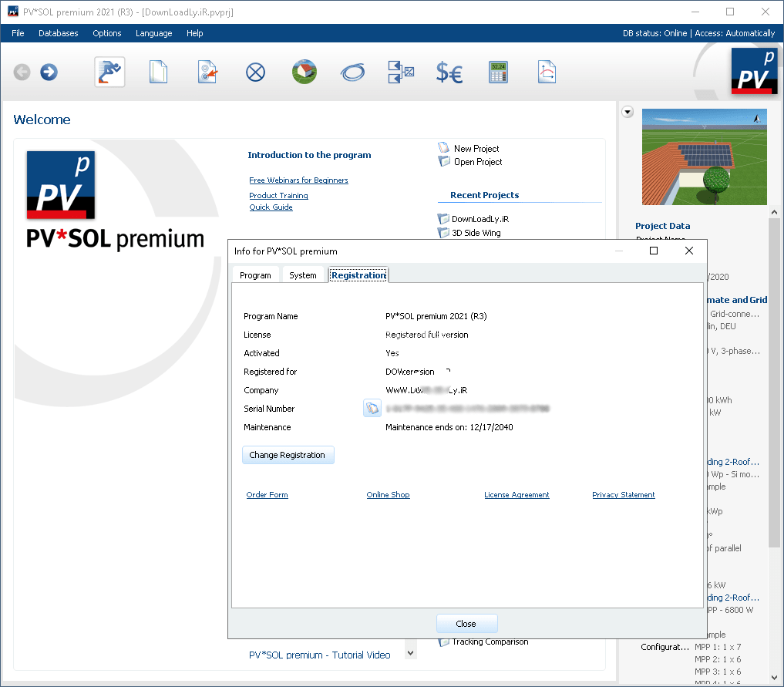Open the Order Form link
Viewport: 784px width, 687px height.
[x=267, y=494]
